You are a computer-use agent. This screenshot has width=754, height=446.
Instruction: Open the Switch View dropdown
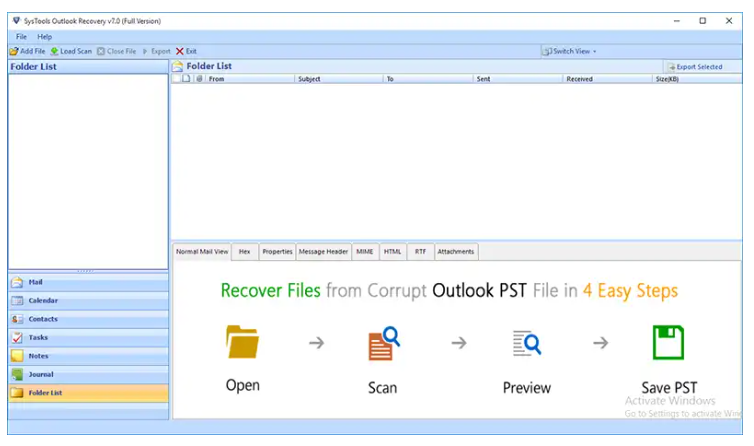(x=569, y=51)
